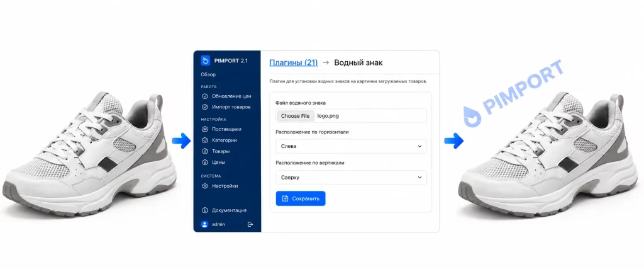Click the chevron of Сверху select
Screen dimensions: 644x269
pyautogui.click(x=419, y=177)
